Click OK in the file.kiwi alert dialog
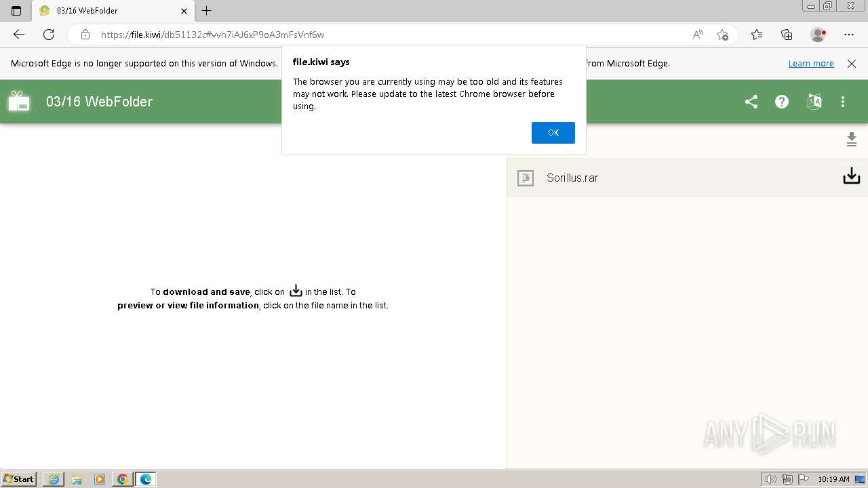The image size is (868, 488). (x=553, y=133)
